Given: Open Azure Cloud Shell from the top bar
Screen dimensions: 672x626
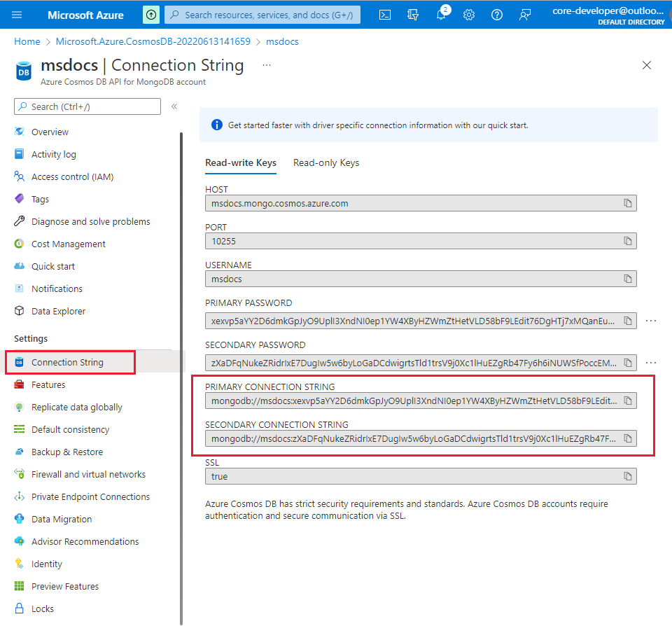Looking at the screenshot, I should pos(384,14).
